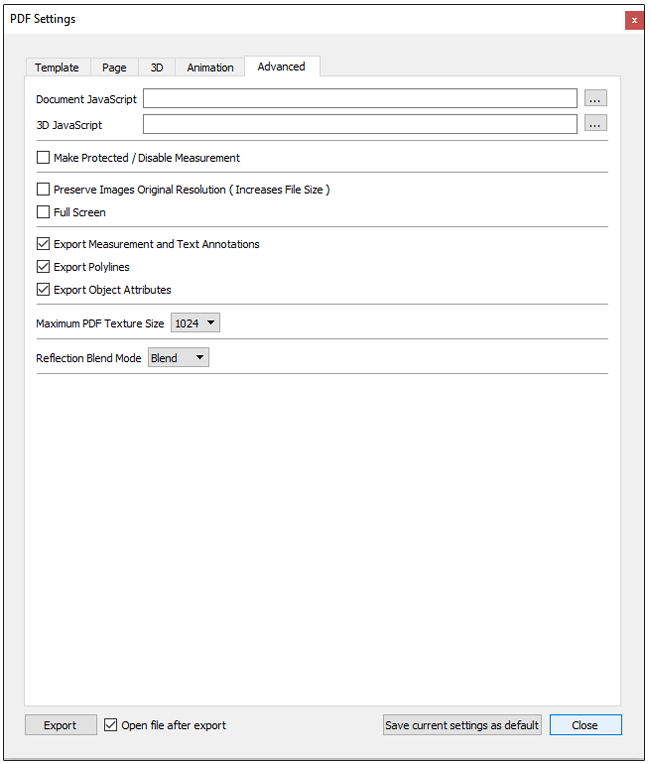The width and height of the screenshot is (650, 763).
Task: Switch to the Template tab
Action: pyautogui.click(x=57, y=68)
